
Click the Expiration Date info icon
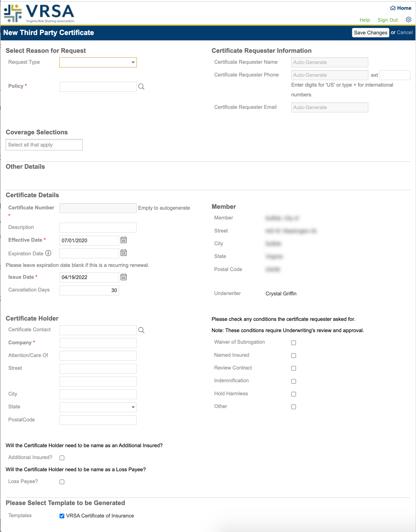coord(48,253)
